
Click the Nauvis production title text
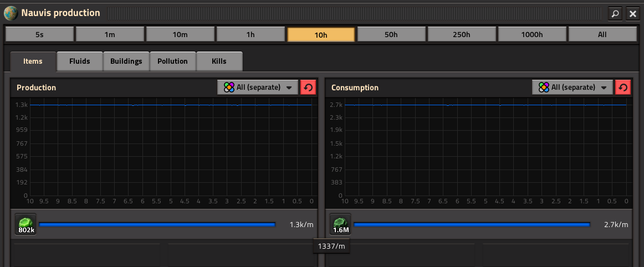coord(61,13)
